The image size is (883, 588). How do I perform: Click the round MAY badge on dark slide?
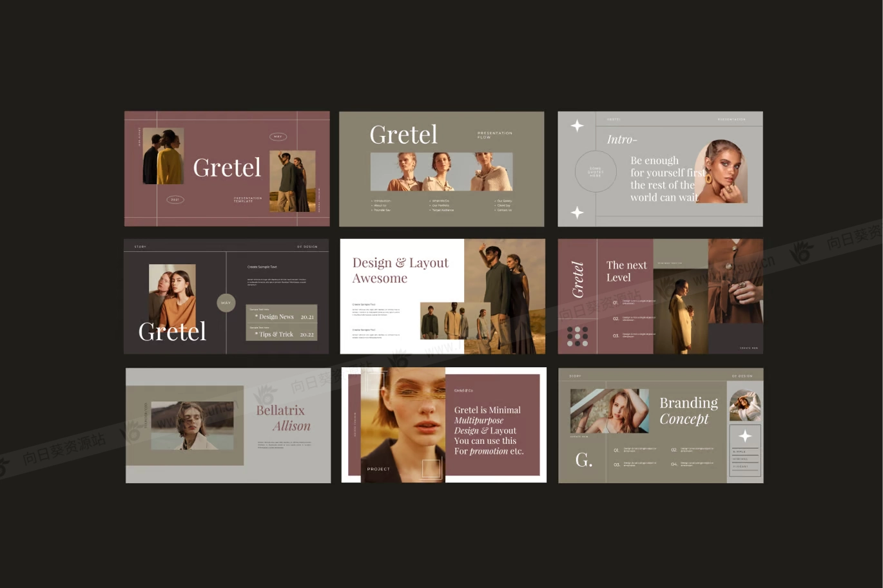[x=226, y=303]
